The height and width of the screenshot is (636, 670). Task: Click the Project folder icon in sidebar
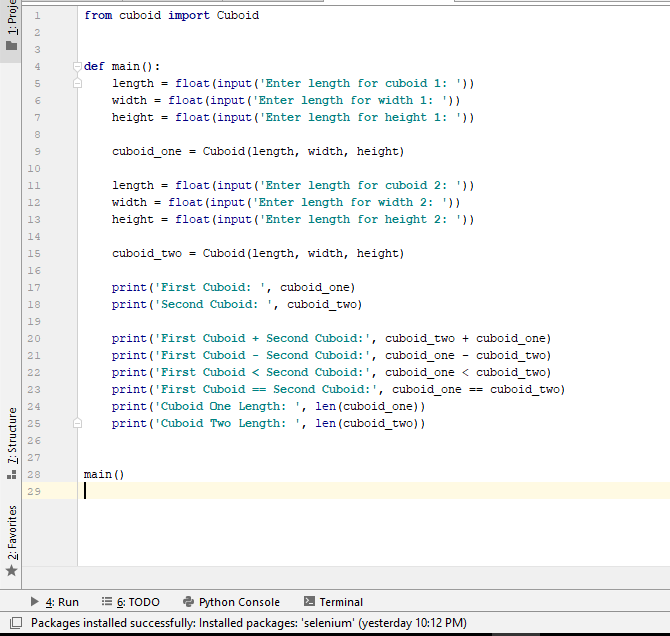coord(12,46)
